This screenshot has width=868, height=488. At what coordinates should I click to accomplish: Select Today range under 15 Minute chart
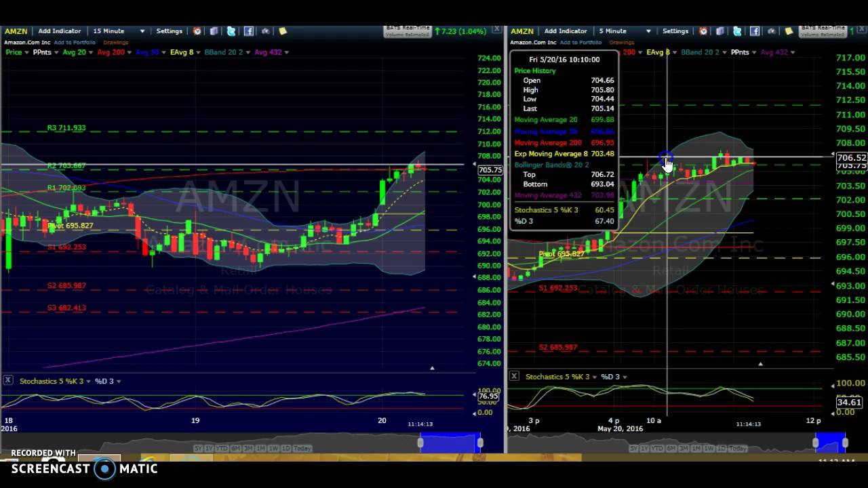click(302, 448)
